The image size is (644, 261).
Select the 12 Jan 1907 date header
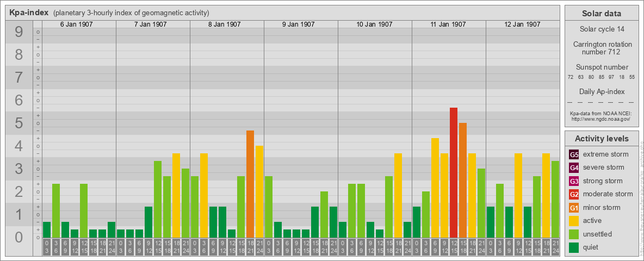click(x=522, y=24)
